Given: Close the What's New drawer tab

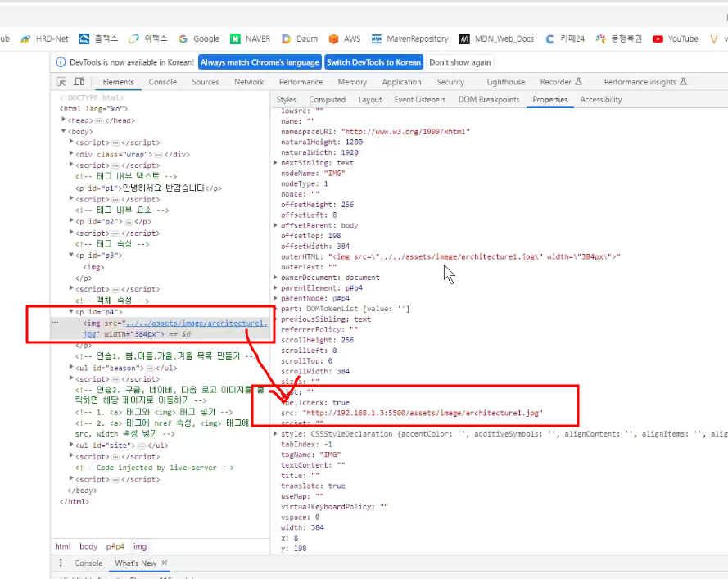Looking at the screenshot, I should pos(165,563).
